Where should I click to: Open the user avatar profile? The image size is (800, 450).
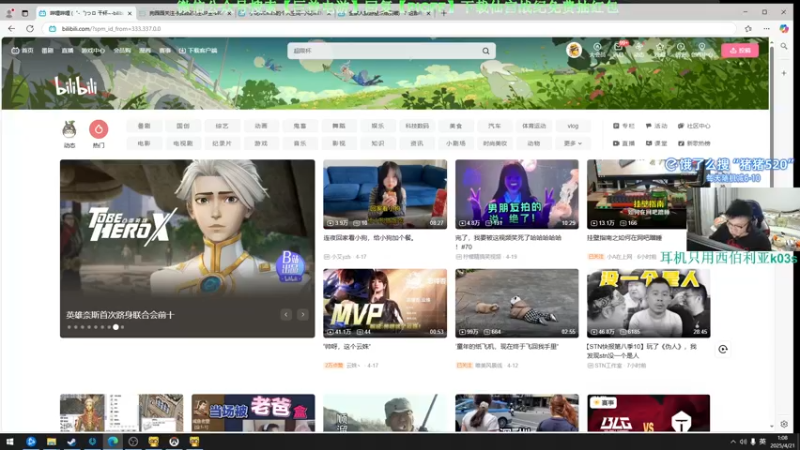pyautogui.click(x=574, y=50)
